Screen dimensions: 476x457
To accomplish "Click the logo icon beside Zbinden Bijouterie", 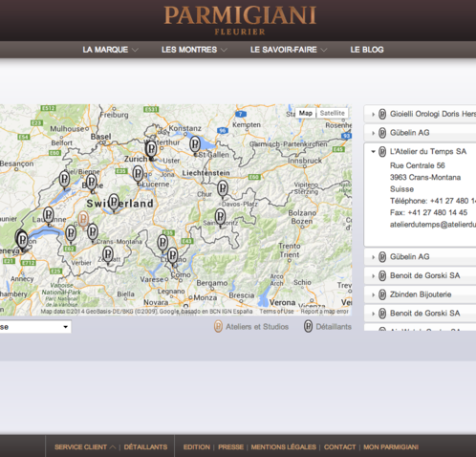I will pos(382,294).
